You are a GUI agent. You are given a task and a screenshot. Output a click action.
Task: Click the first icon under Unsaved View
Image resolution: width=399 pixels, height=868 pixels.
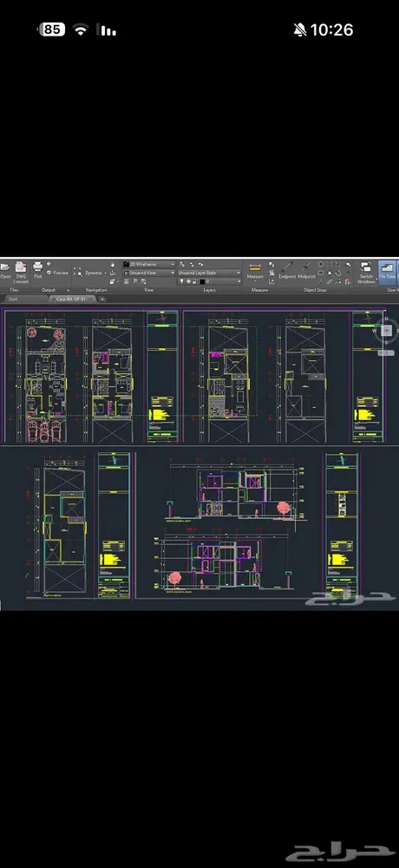point(127,281)
